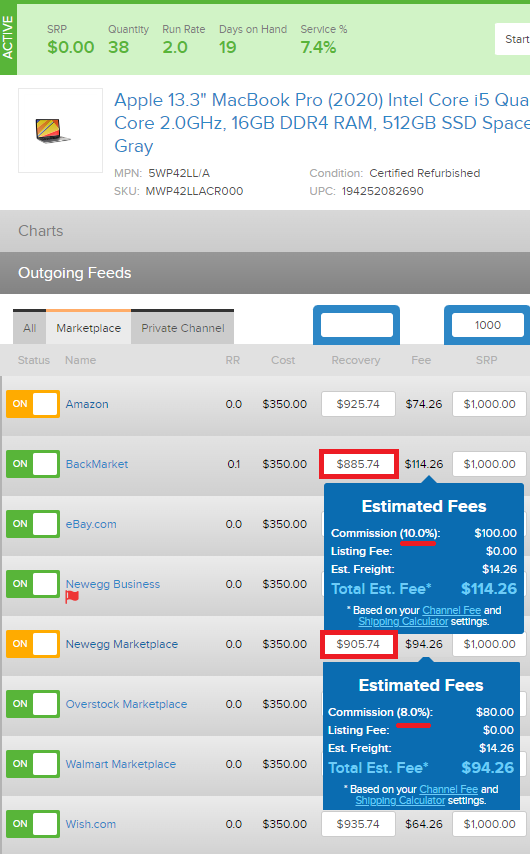
Task: Click the bulk SRP field showing 1000
Action: (488, 325)
